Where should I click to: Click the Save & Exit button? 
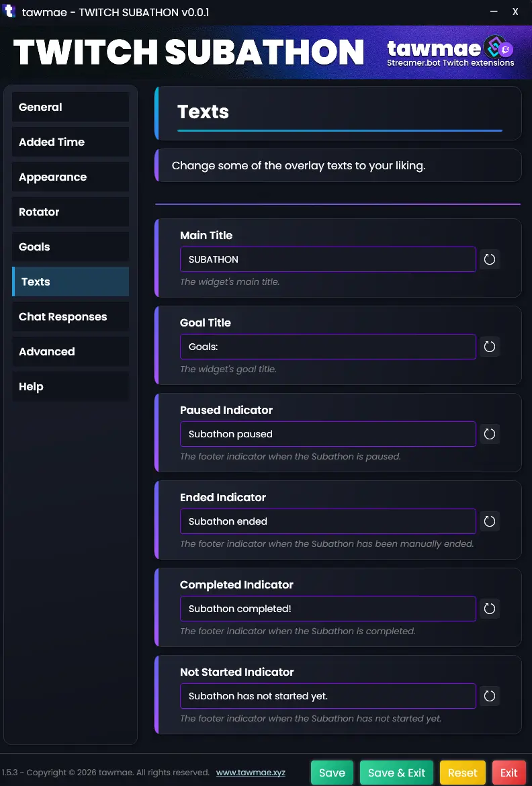397,773
